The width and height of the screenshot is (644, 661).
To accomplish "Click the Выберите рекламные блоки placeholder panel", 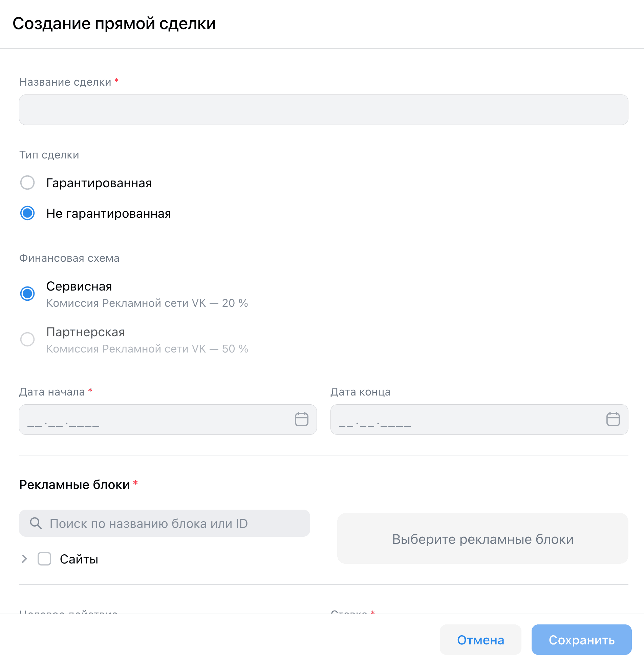I will 482,539.
